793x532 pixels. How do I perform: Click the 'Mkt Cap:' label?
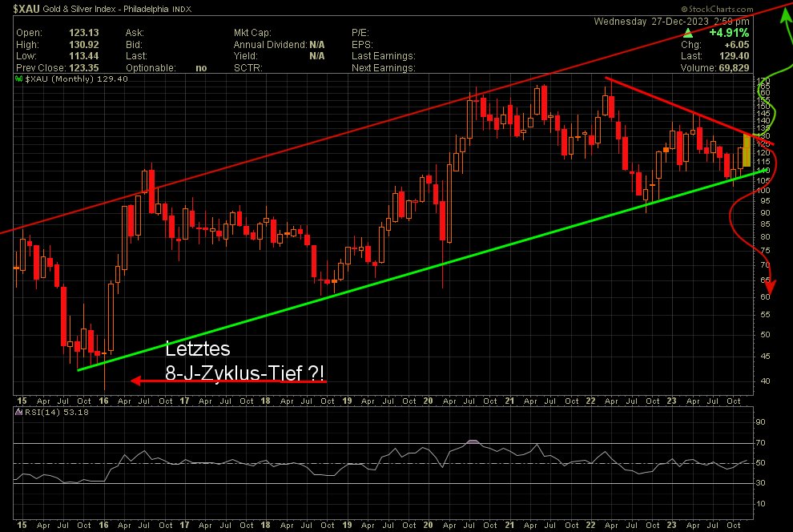click(x=252, y=33)
